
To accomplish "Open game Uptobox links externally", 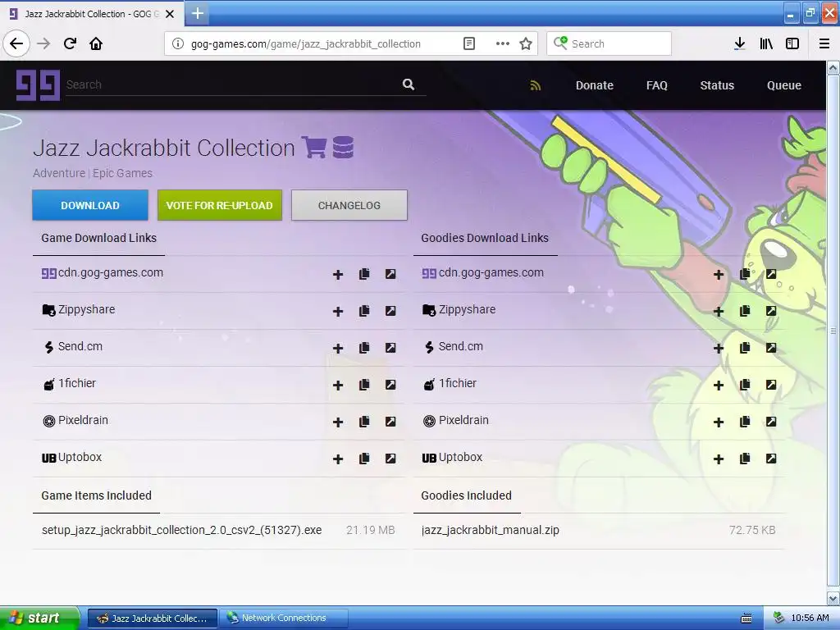I will (x=390, y=459).
